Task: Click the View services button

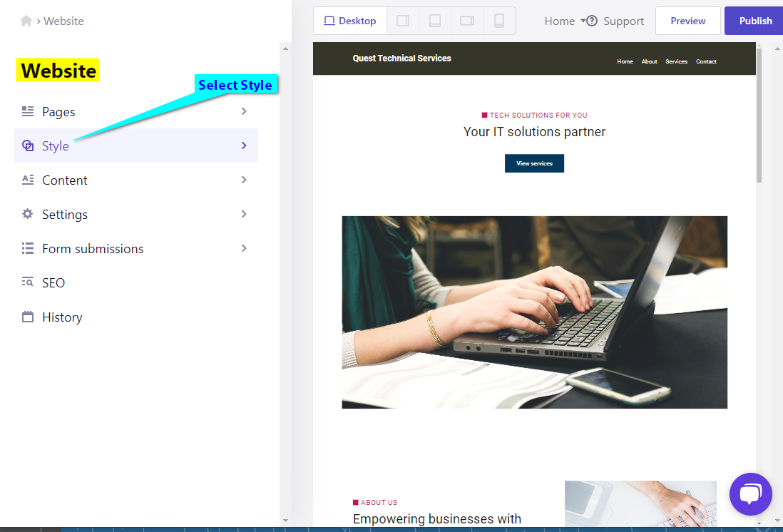Action: (x=534, y=163)
